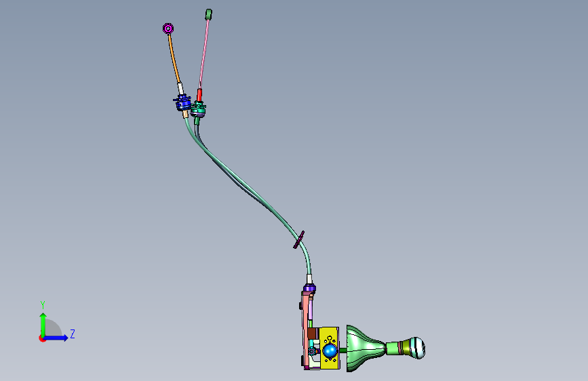Viewport: 588px width, 381px height.
Task: Select the brown block beside yellow plate
Action: pyautogui.click(x=313, y=333)
